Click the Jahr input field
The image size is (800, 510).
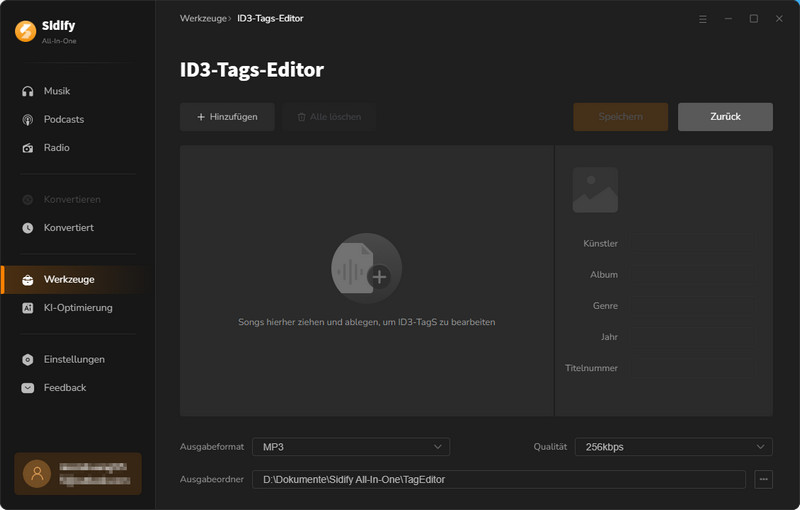[x=691, y=337]
